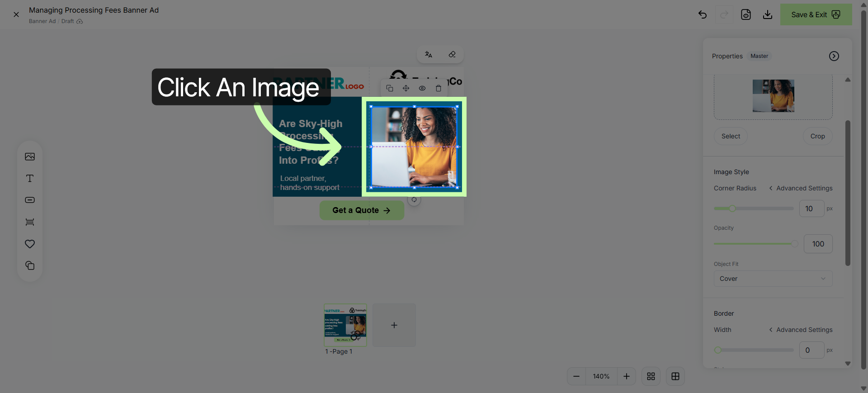Click the 140% zoom level

[601, 376]
